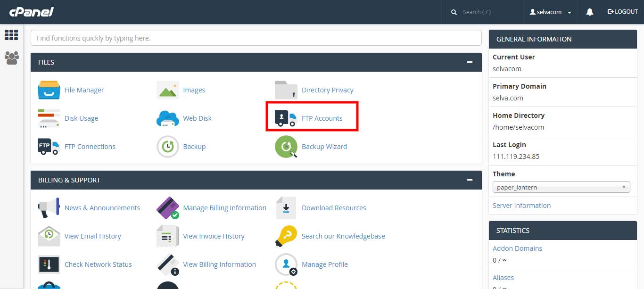Open the View Email History envelope icon
Viewport: 644px width, 289px height.
tap(49, 236)
